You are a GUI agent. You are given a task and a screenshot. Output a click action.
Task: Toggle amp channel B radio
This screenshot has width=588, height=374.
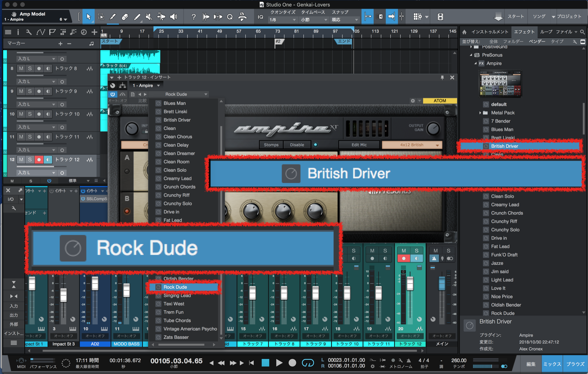pyautogui.click(x=127, y=211)
